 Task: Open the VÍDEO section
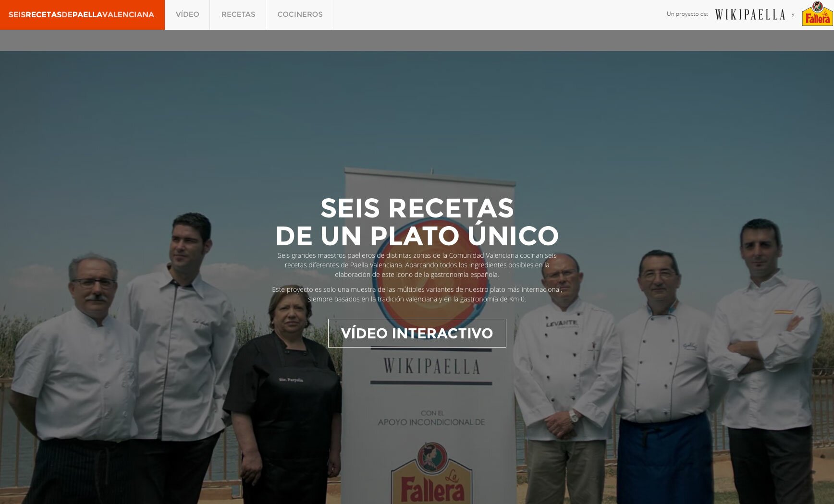(x=187, y=14)
